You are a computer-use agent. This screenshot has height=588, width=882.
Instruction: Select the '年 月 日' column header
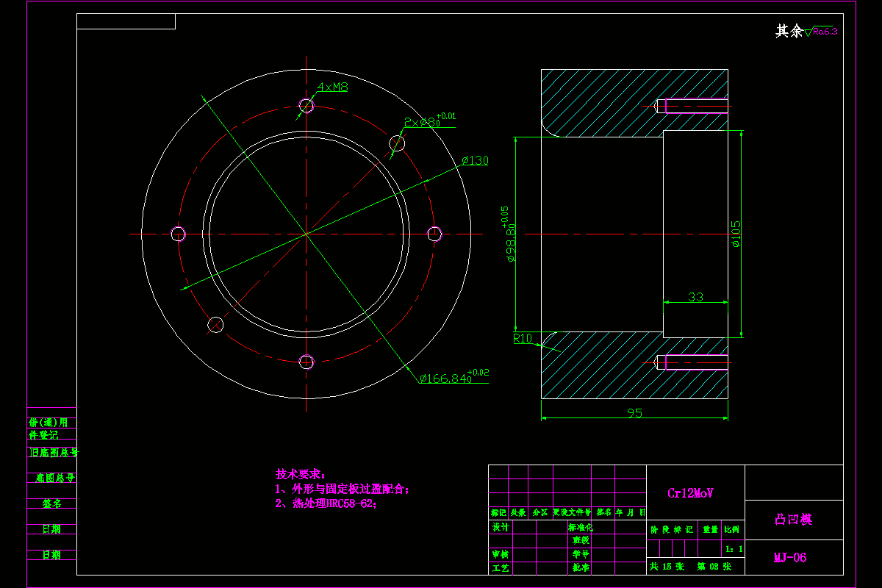point(631,512)
